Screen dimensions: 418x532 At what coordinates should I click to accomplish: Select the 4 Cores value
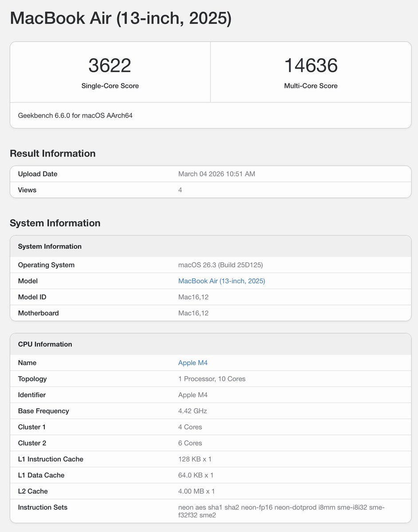coord(190,427)
